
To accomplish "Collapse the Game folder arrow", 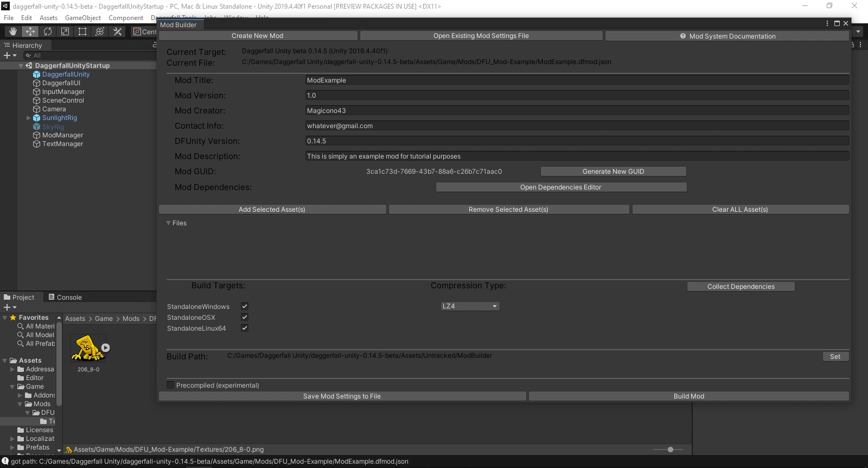I will pyautogui.click(x=12, y=387).
